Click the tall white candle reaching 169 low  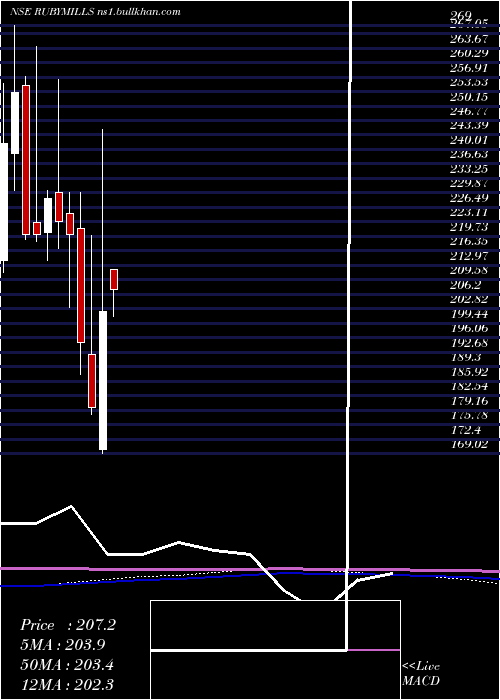[x=103, y=380]
